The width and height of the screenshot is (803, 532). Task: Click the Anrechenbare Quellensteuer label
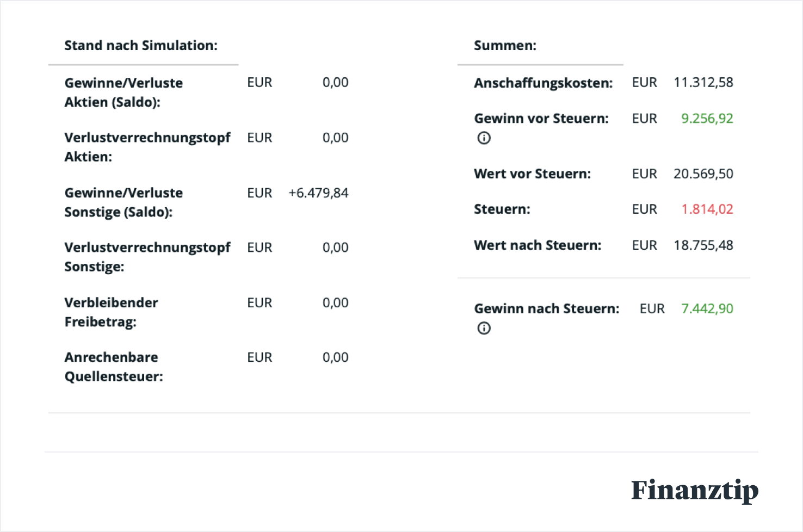point(113,367)
